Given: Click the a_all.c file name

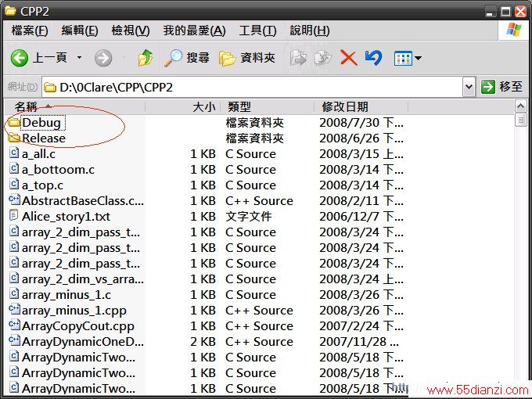Looking at the screenshot, I should point(38,154).
